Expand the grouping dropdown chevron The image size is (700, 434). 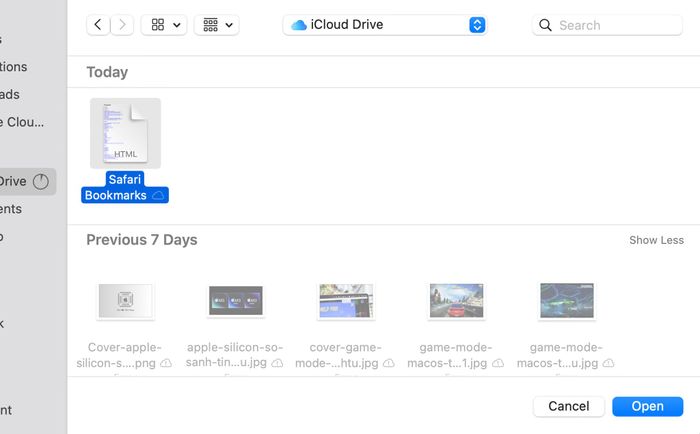pos(229,25)
